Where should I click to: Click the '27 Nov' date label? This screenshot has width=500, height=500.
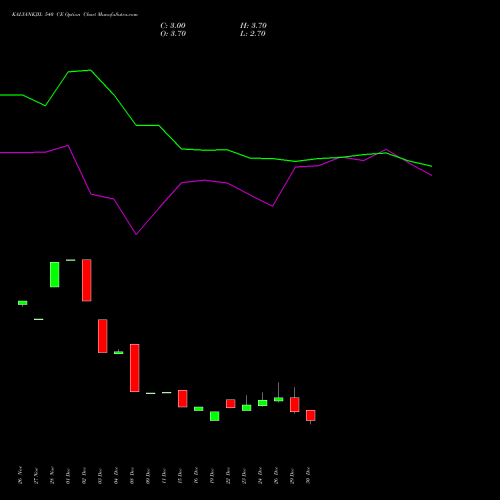36,476
